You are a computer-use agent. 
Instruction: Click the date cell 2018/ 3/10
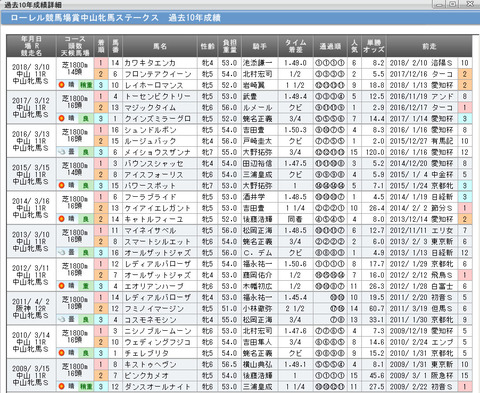[31, 67]
